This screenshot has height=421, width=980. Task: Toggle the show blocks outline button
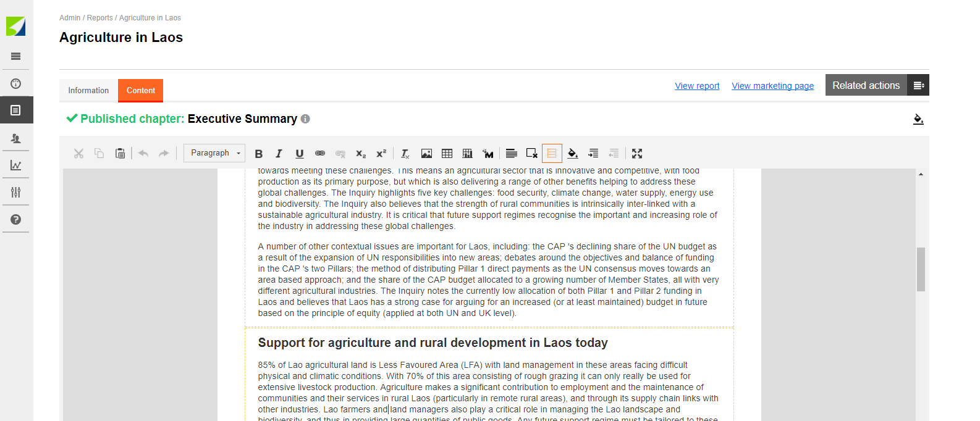pyautogui.click(x=552, y=154)
